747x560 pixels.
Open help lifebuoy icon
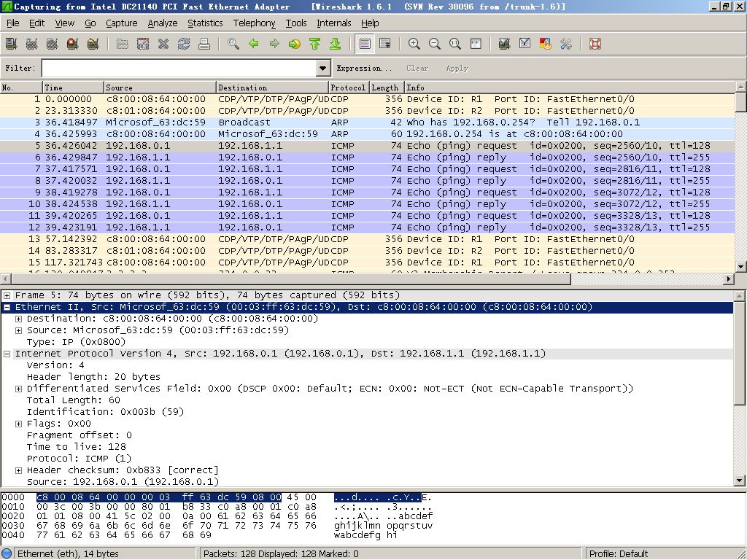point(595,44)
